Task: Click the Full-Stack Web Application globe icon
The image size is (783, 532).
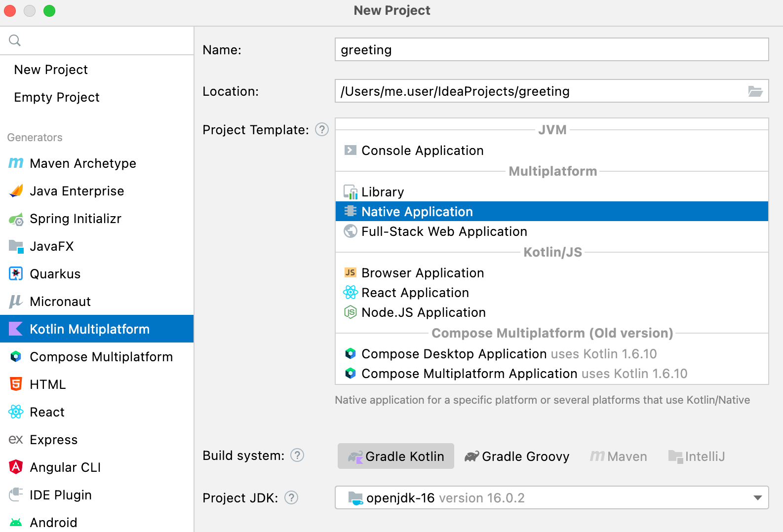Action: point(351,231)
